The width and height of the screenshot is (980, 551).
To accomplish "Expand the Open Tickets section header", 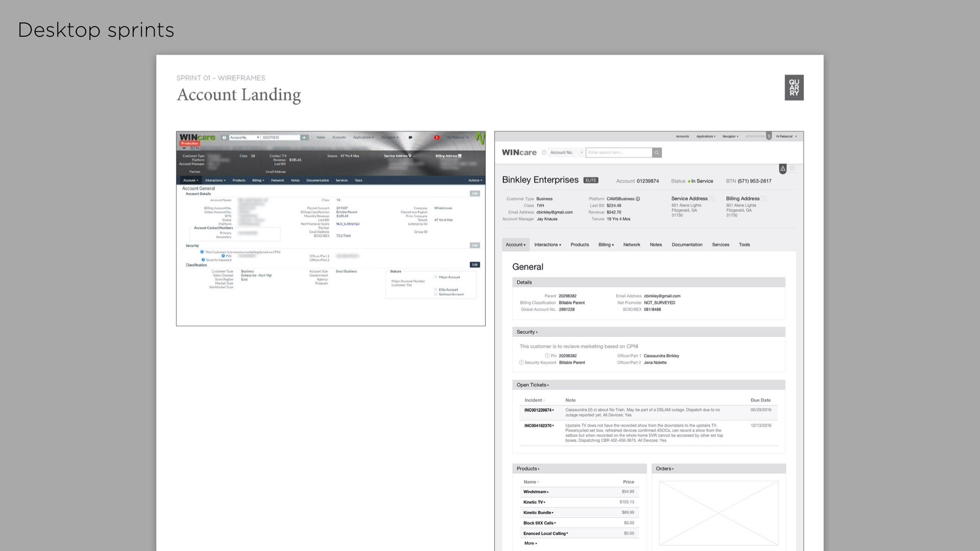I will tap(533, 385).
